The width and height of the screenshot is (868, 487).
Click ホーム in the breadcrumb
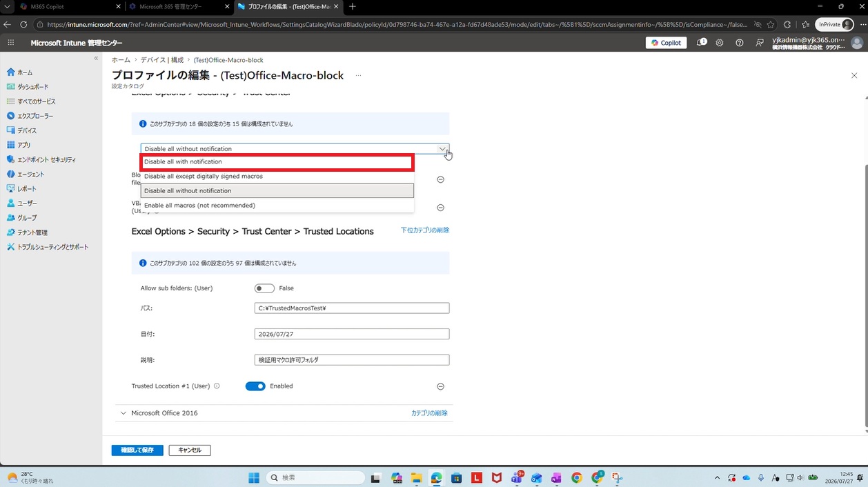click(121, 61)
